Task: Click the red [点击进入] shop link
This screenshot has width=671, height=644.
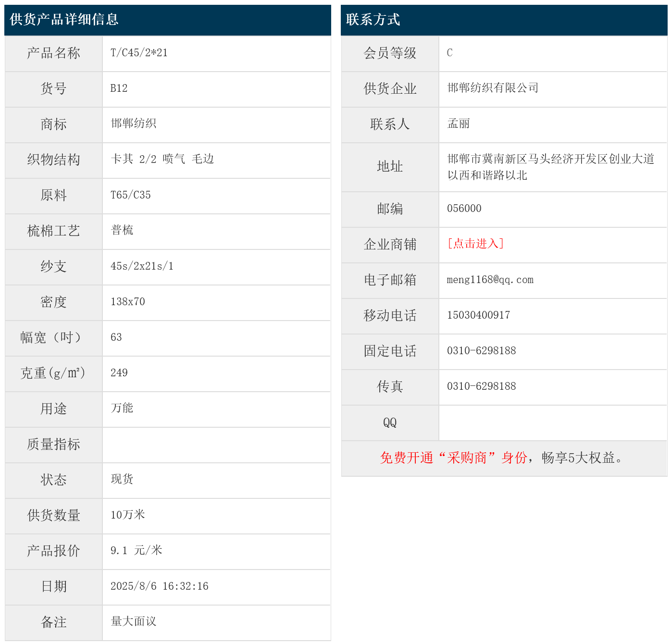Action: point(475,244)
